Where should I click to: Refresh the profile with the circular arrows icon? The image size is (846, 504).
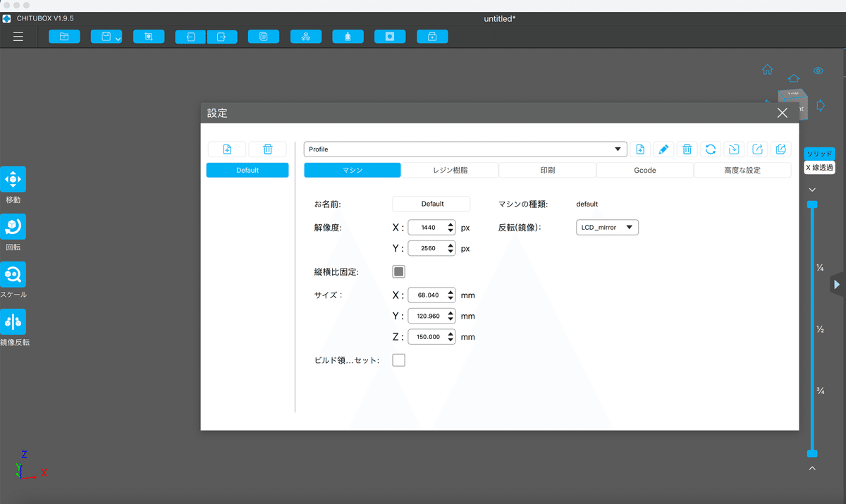click(x=711, y=149)
